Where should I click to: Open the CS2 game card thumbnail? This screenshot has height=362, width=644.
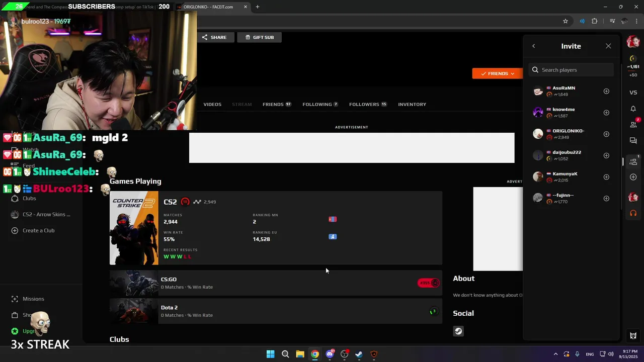134,228
